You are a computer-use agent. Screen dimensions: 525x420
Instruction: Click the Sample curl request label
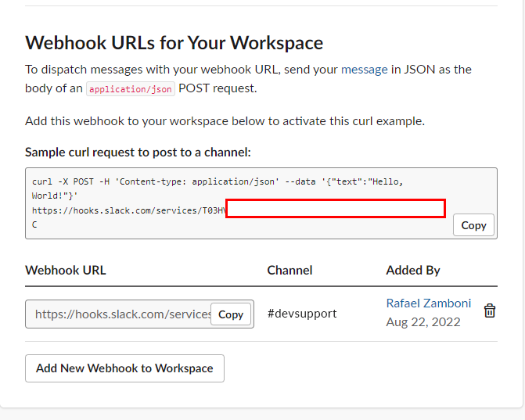pyautogui.click(x=138, y=153)
